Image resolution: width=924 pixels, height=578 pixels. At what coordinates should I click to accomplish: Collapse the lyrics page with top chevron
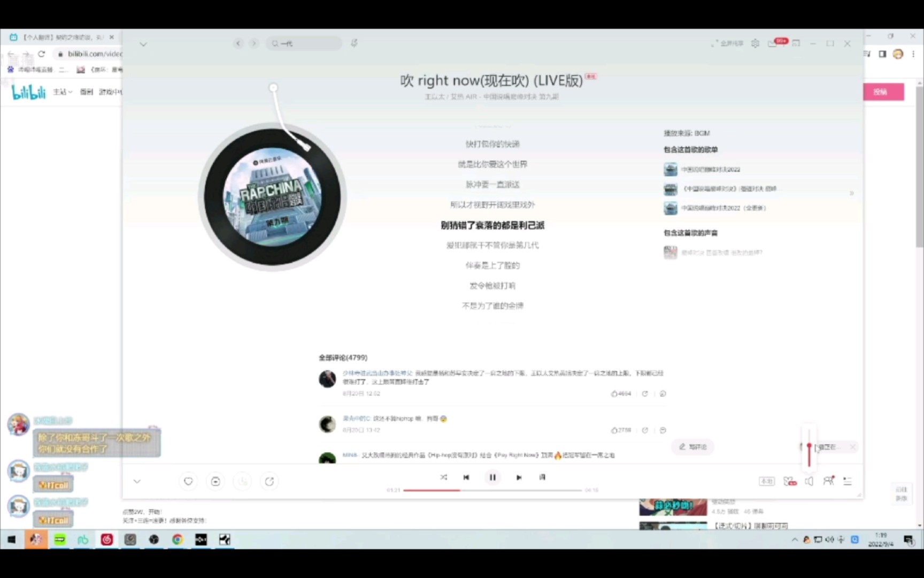(143, 44)
